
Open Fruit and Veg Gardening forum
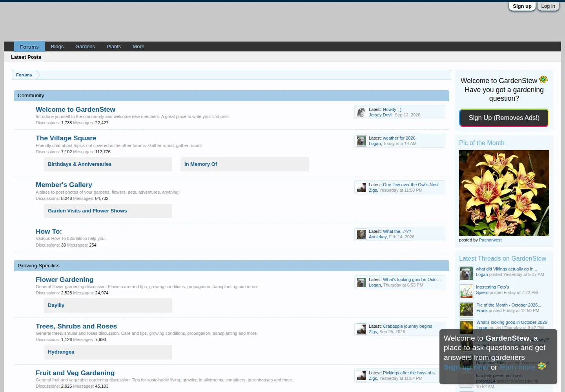(75, 373)
